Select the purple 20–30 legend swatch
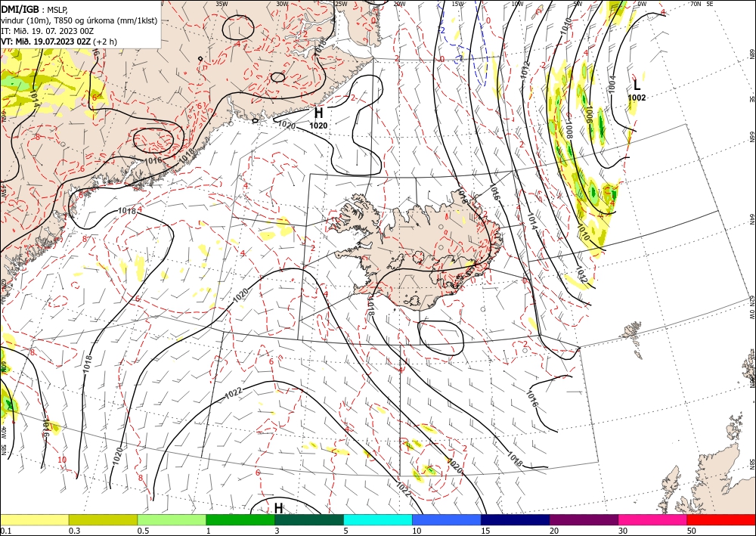This screenshot has height=536, width=756. click(x=584, y=519)
